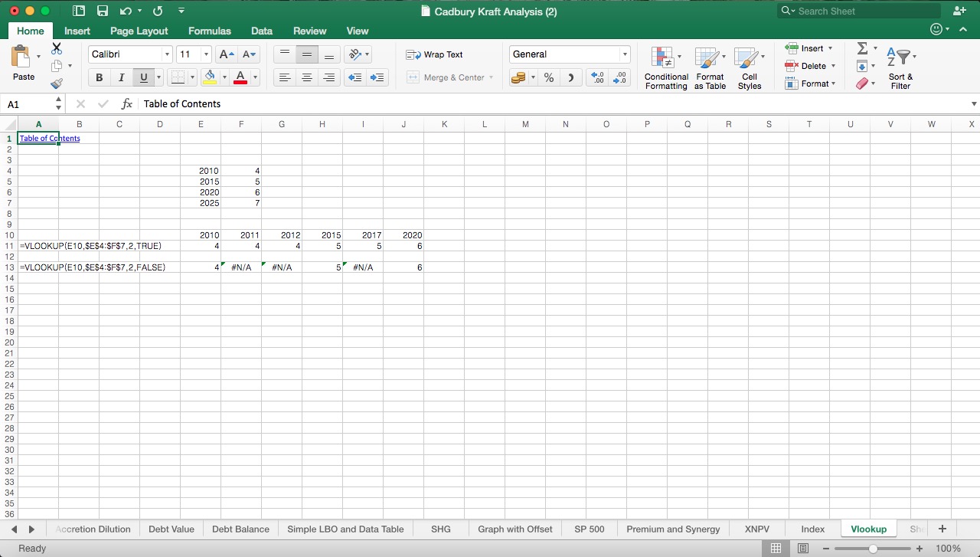Apply percent style format
Image resolution: width=980 pixels, height=557 pixels.
pyautogui.click(x=549, y=77)
